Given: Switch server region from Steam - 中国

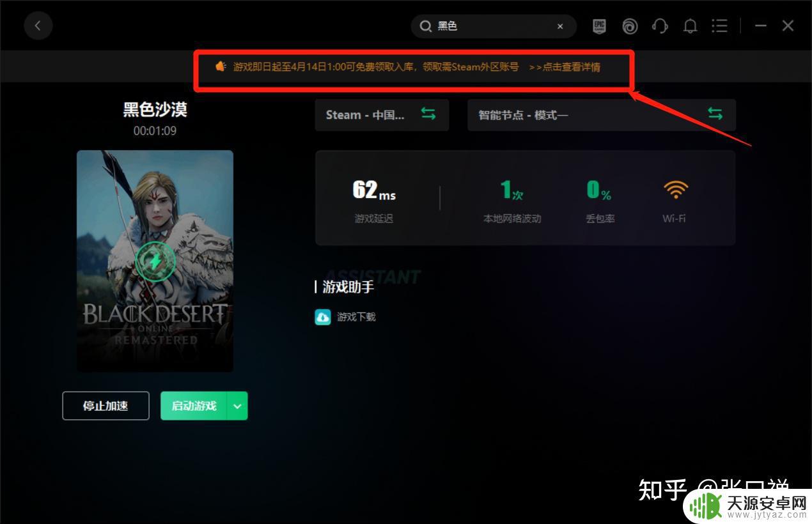Looking at the screenshot, I should (382, 115).
